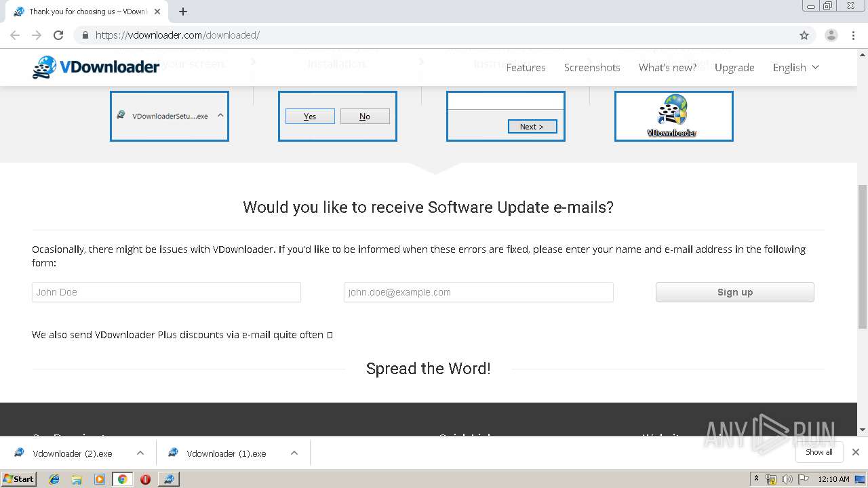Screen dimensions: 868x488
Task: Reload the current page
Action: (x=58, y=35)
